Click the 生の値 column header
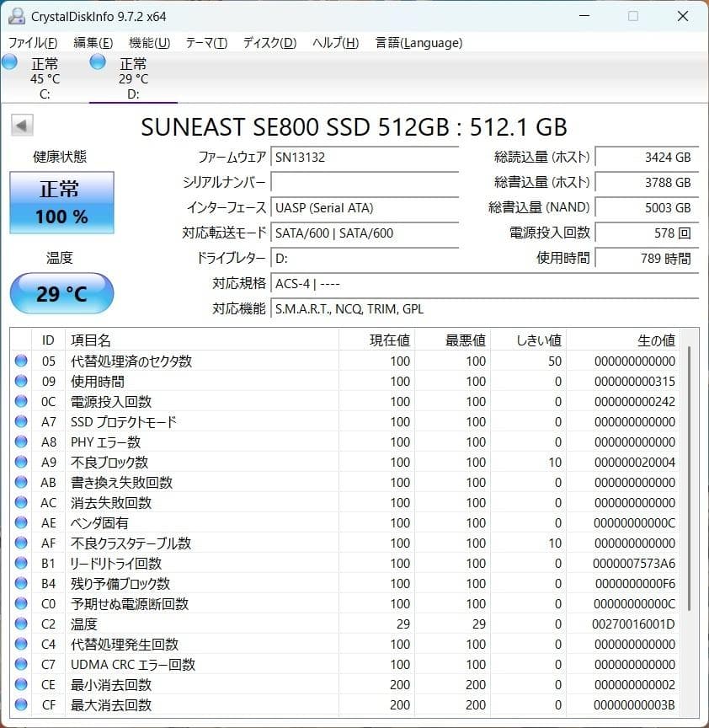Viewport: 709px width, 728px height. [x=623, y=340]
